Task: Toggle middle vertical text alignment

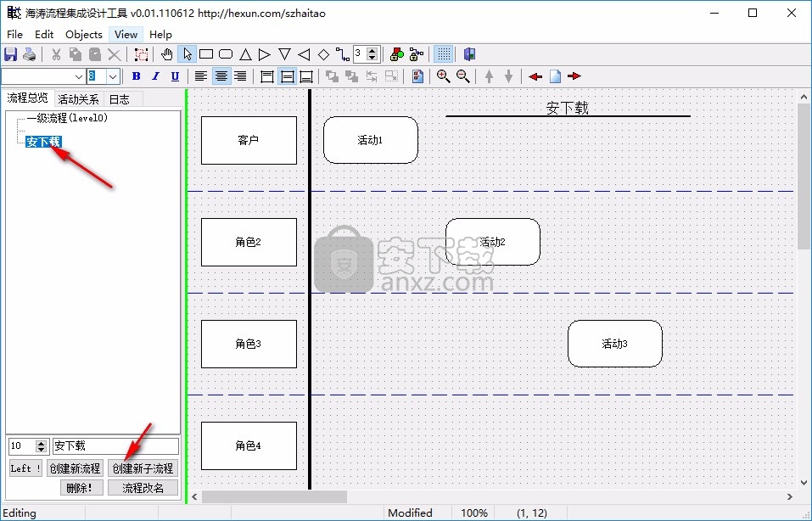Action: coord(287,76)
